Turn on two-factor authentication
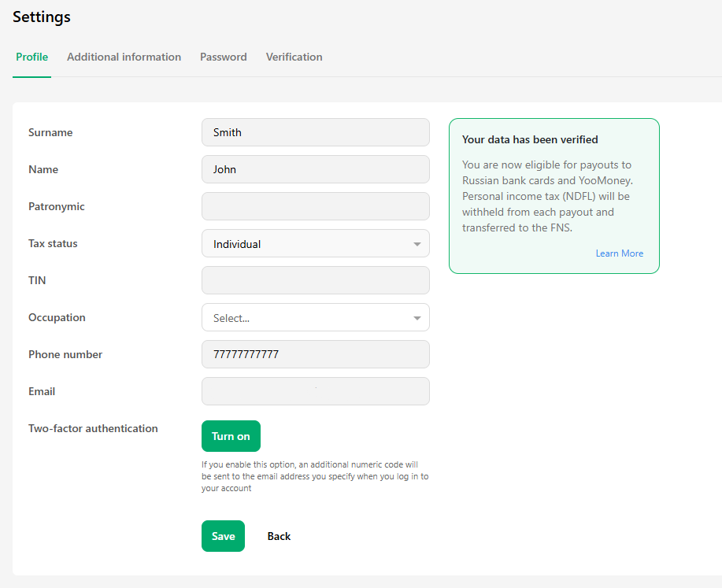The width and height of the screenshot is (722, 588). [x=231, y=436]
